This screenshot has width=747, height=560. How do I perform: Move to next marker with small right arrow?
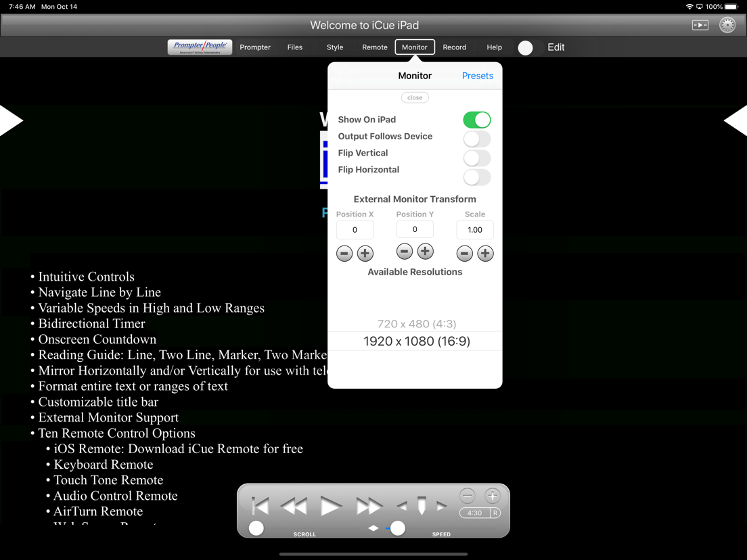pyautogui.click(x=442, y=506)
